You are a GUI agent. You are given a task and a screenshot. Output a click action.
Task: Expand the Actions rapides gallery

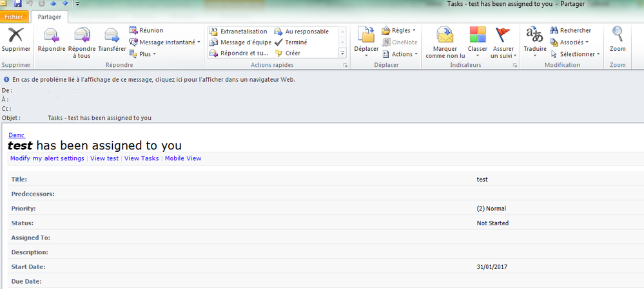(342, 53)
